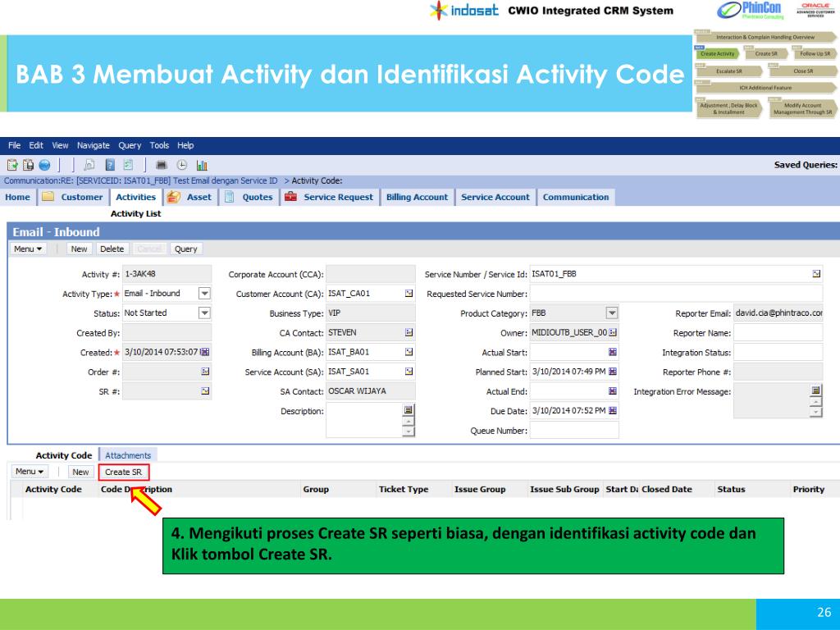
Task: Click New in the Email - Inbound applet
Action: coord(80,249)
